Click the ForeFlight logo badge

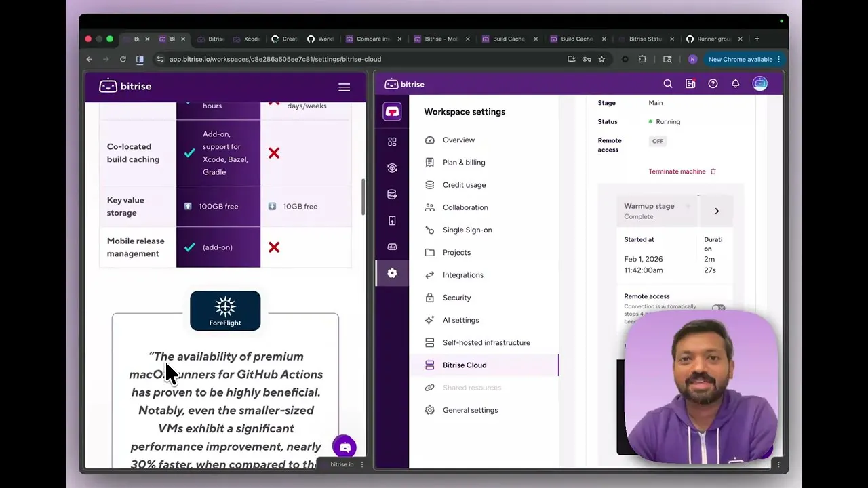[225, 311]
